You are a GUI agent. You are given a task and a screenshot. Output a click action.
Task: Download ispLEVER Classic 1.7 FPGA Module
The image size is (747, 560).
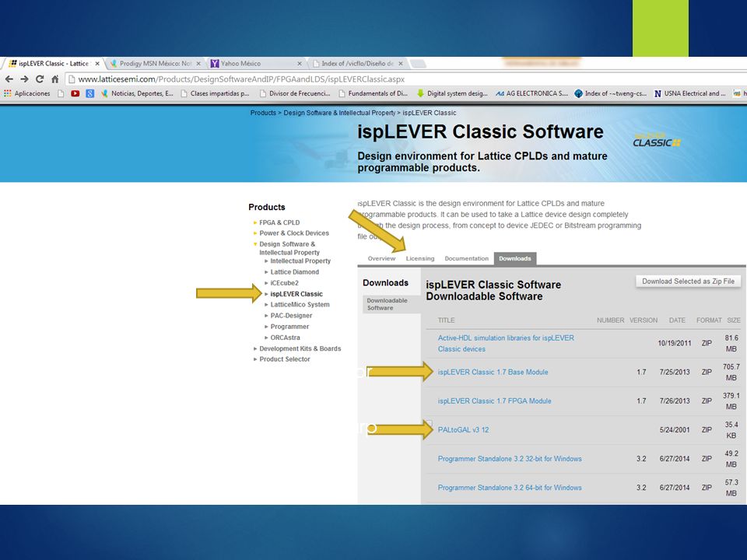click(495, 401)
